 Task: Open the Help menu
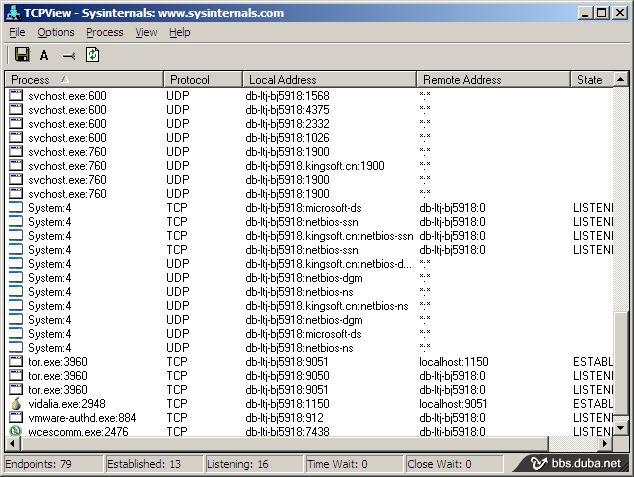[179, 32]
